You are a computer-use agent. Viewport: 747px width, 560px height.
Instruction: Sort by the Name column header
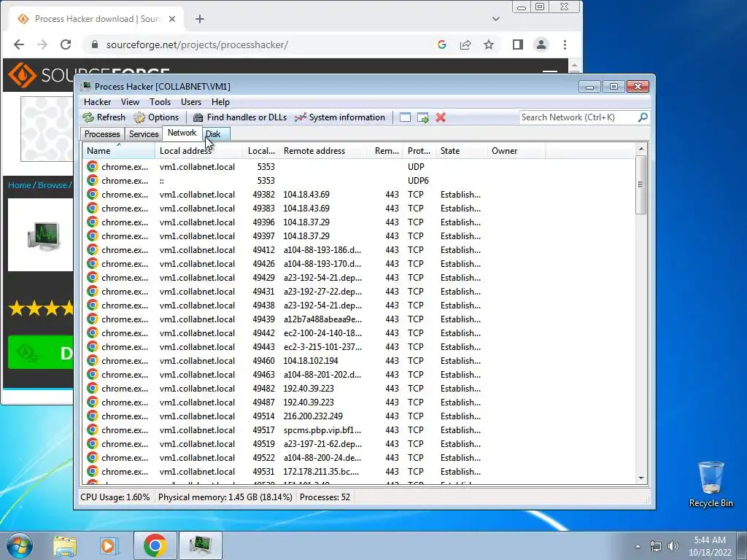[x=119, y=150]
